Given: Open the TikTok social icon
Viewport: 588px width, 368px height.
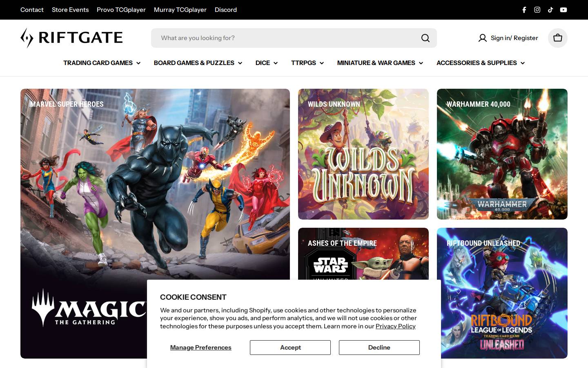Looking at the screenshot, I should [x=550, y=10].
